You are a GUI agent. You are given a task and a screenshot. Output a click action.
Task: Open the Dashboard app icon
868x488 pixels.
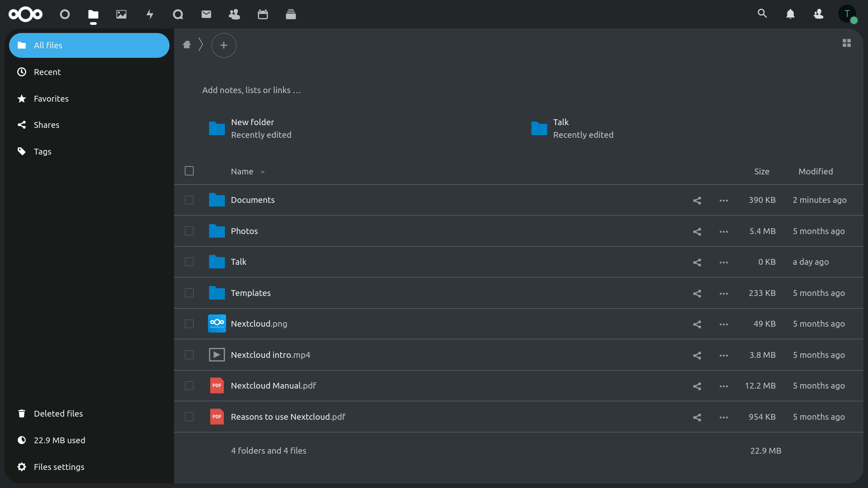[65, 14]
